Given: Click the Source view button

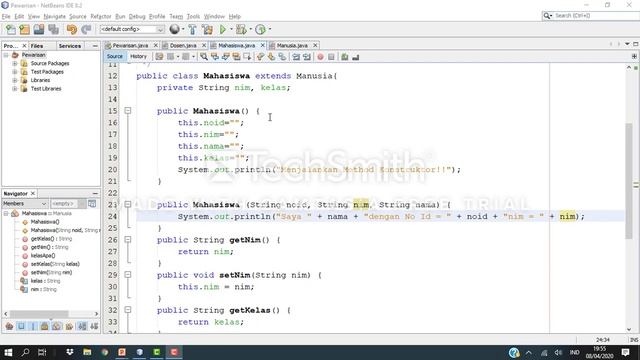Looking at the screenshot, I should point(115,56).
